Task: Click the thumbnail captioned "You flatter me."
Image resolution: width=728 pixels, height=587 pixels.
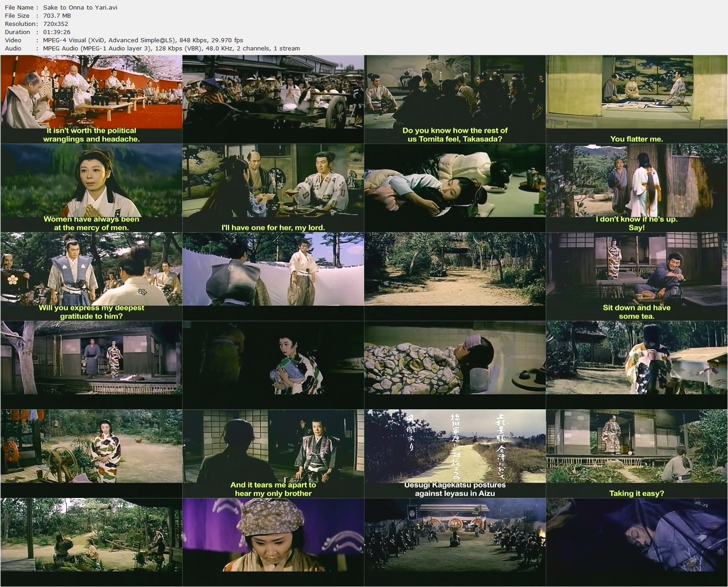Action: coord(636,99)
